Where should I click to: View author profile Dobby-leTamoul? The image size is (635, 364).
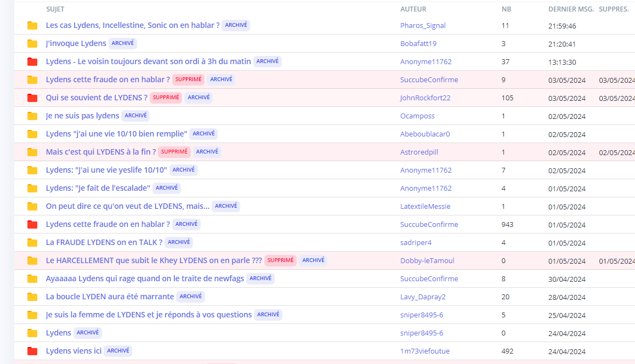point(427,261)
